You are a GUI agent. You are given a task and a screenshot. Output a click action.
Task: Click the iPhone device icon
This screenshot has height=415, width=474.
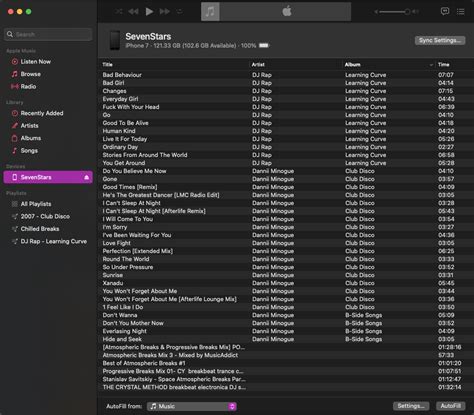pos(115,40)
